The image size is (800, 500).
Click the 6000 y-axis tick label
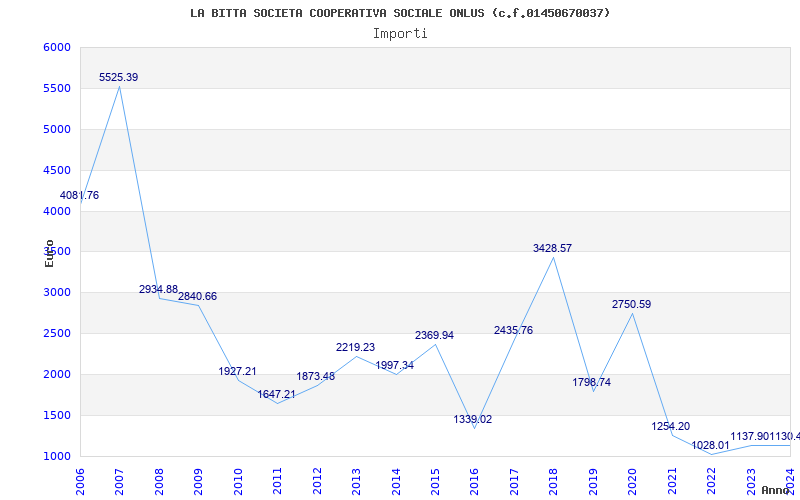(57, 47)
